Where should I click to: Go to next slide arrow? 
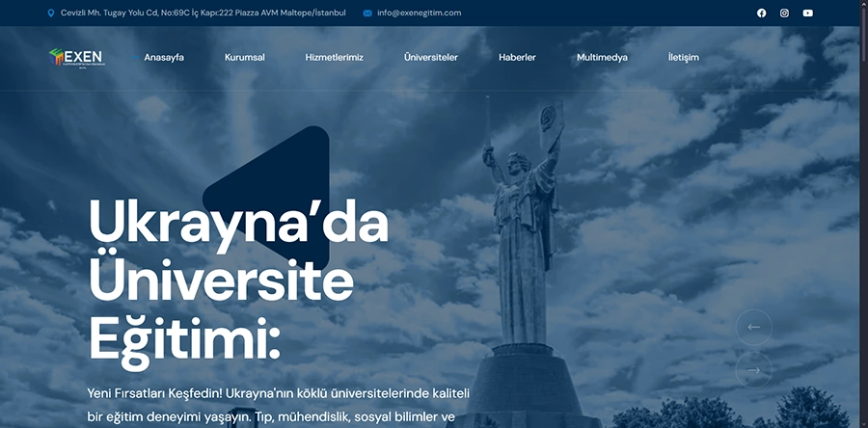click(753, 370)
